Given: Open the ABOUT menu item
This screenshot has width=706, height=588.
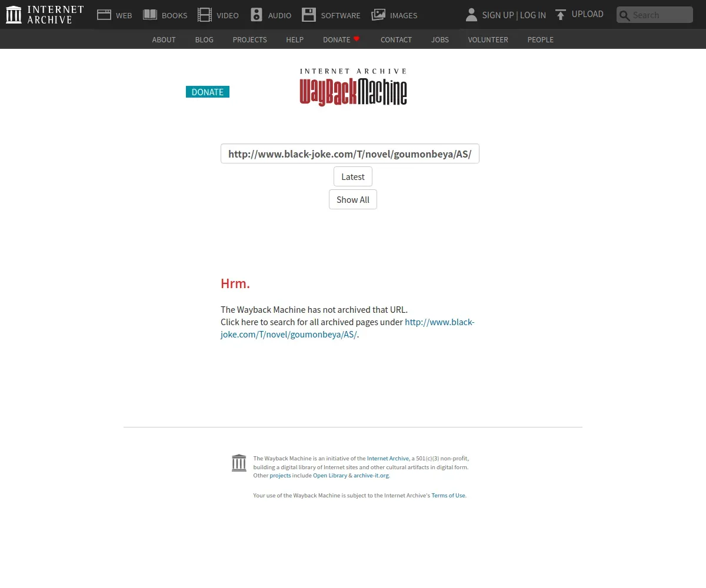Looking at the screenshot, I should 164,39.
